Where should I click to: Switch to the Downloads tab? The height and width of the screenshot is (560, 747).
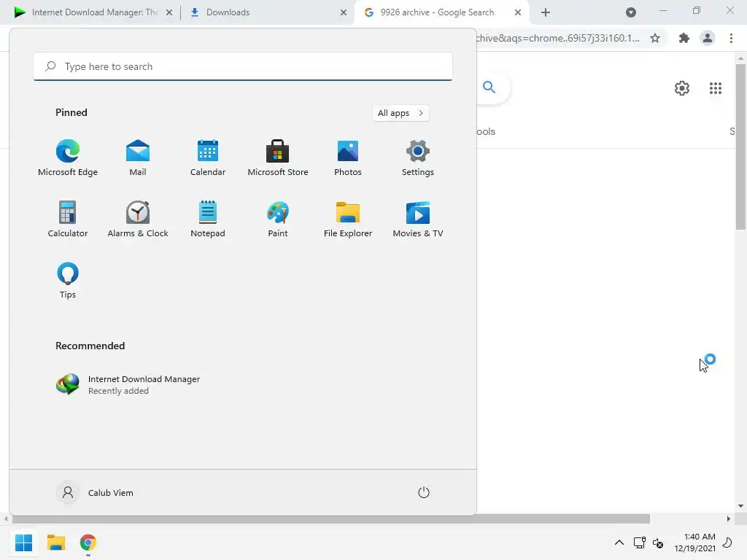pyautogui.click(x=268, y=12)
